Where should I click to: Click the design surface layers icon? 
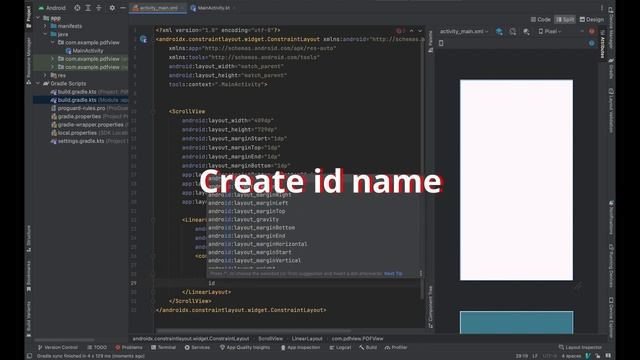pos(499,31)
